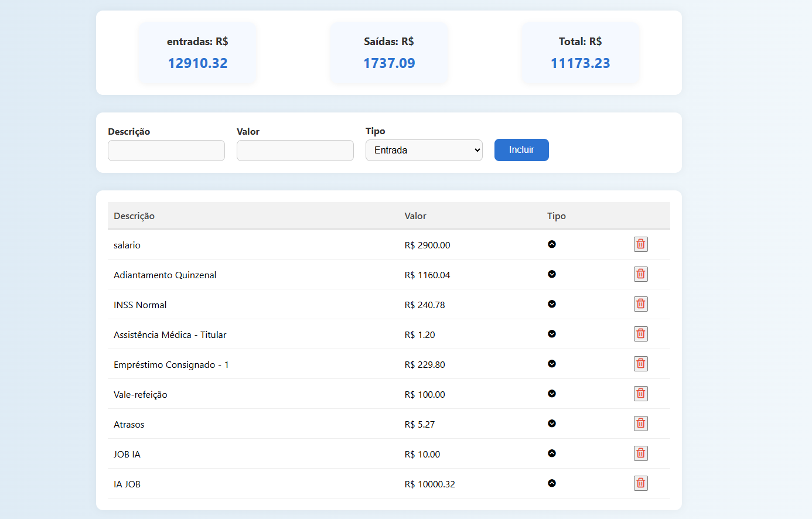Remove the Adiantamento Quinzenal row with trash icon
This screenshot has height=519, width=812.
click(x=640, y=274)
